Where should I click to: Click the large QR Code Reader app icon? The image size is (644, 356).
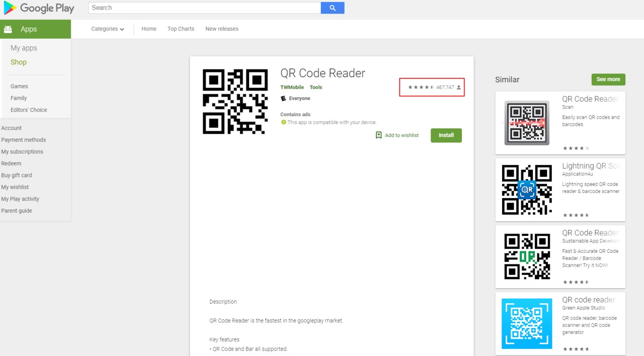[235, 102]
